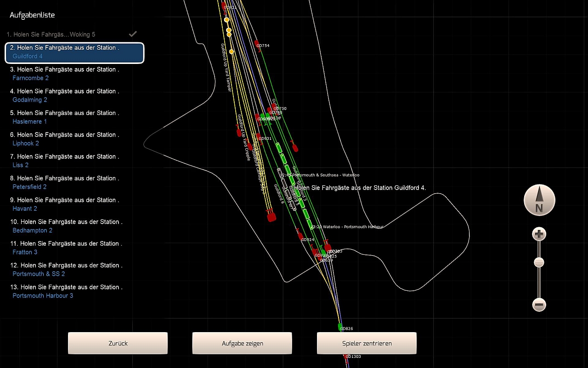This screenshot has height=368, width=588.
Task: Click the Aufgabenliste heading
Action: (32, 15)
